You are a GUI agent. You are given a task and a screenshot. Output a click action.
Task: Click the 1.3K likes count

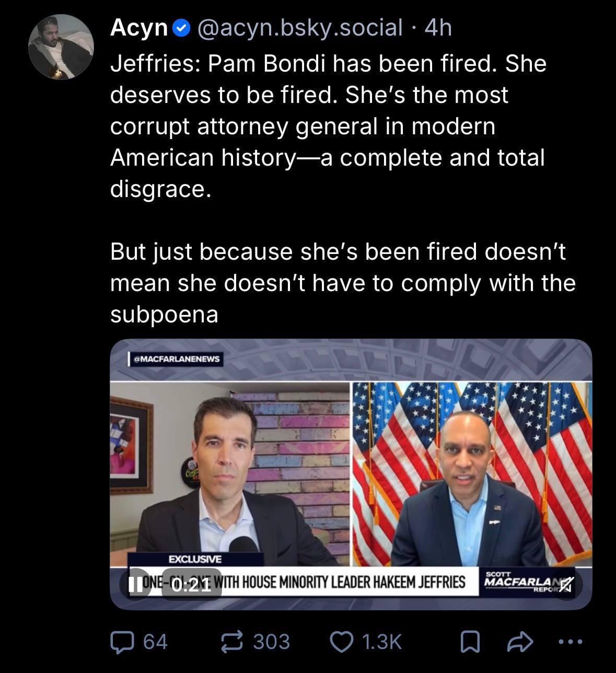tap(381, 642)
